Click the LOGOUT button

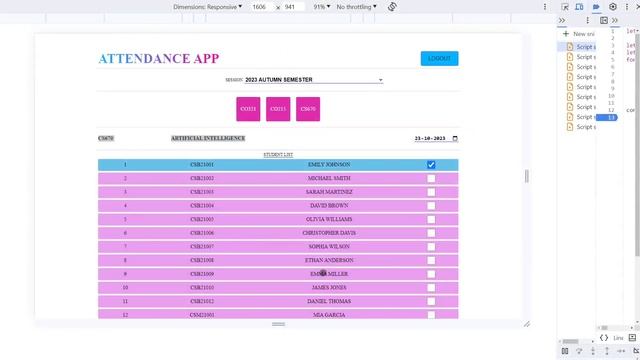coord(440,58)
